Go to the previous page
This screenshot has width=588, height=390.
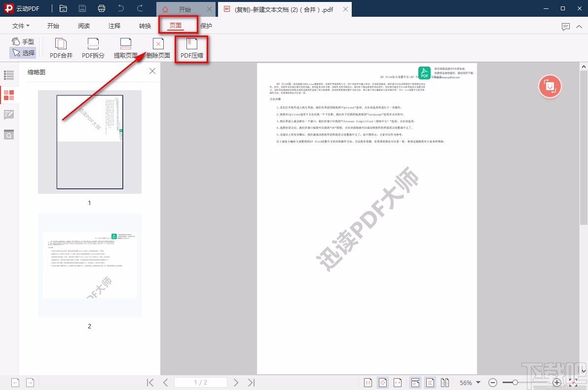coord(165,383)
